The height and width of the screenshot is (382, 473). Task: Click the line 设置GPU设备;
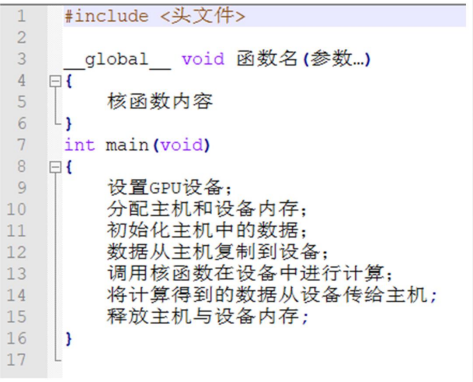click(x=169, y=188)
